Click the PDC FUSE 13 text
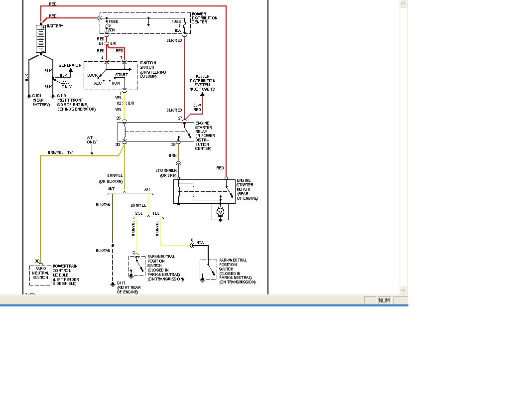Viewport: 510px width, 420px height. 202,89
